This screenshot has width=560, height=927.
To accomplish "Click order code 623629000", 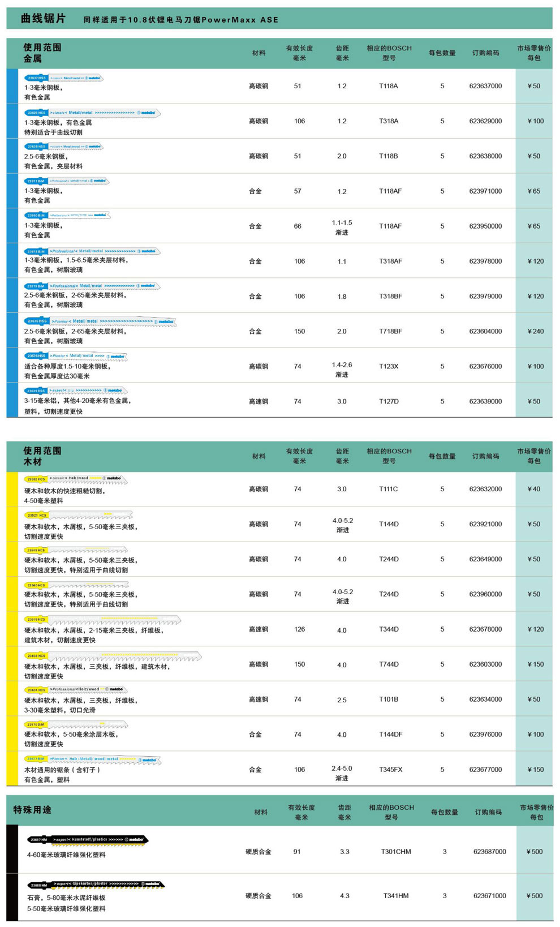I will point(485,121).
